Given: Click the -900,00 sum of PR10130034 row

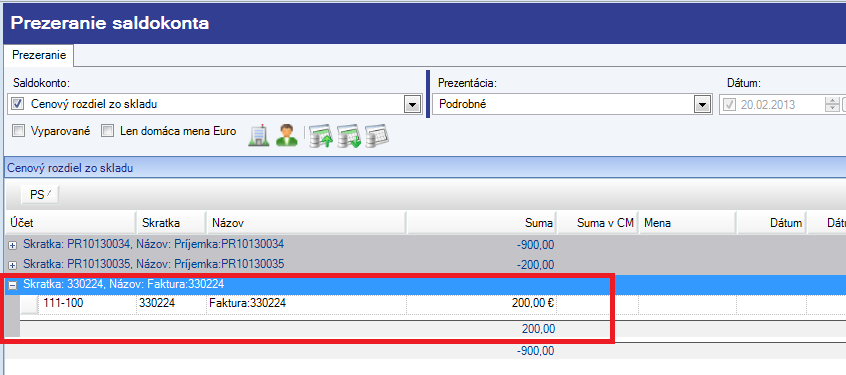Looking at the screenshot, I should tap(535, 245).
